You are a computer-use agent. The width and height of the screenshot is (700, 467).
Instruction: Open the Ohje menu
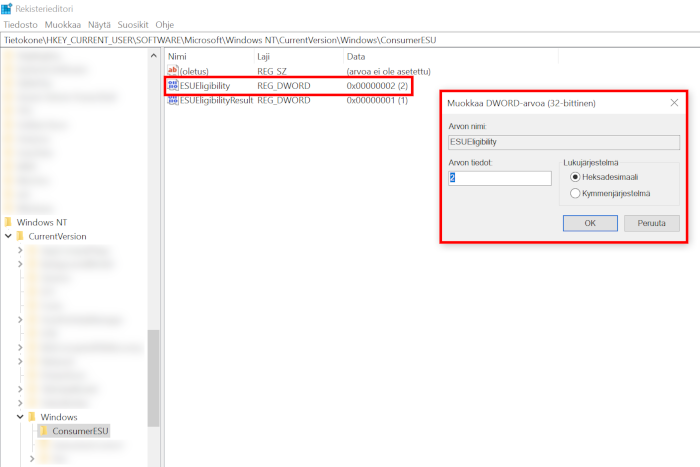coord(165,25)
